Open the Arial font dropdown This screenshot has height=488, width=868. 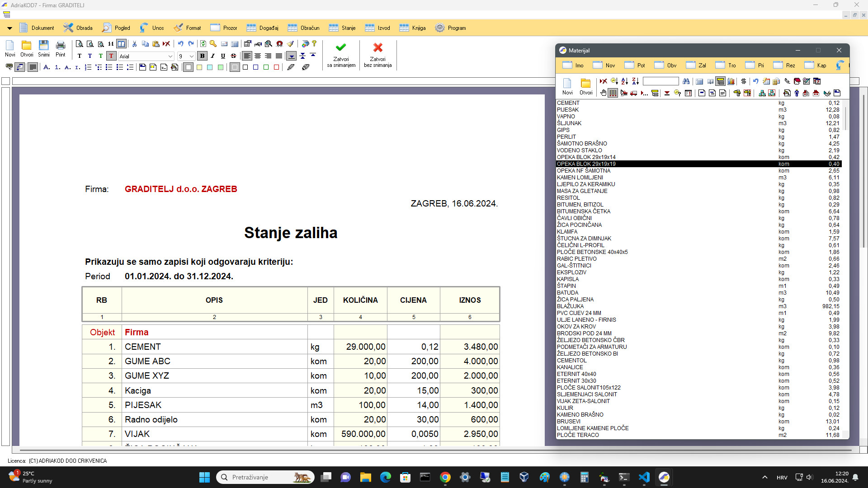170,56
